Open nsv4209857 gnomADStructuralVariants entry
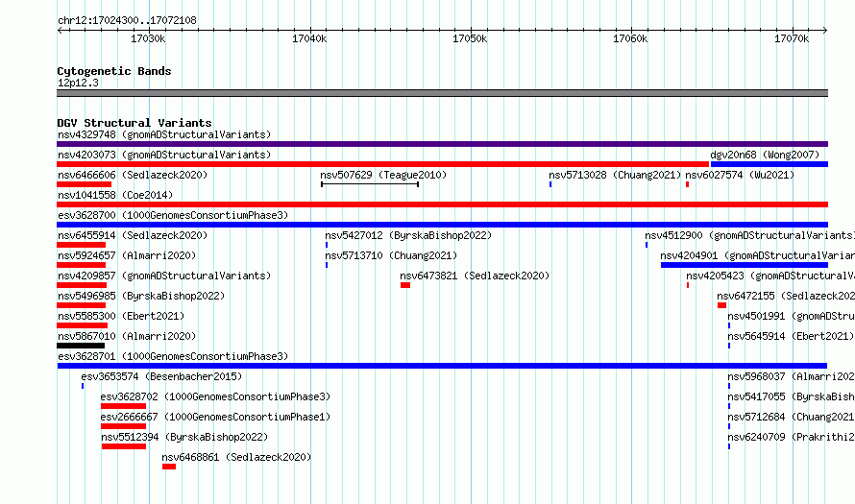This screenshot has height=504, width=855. pyautogui.click(x=164, y=276)
